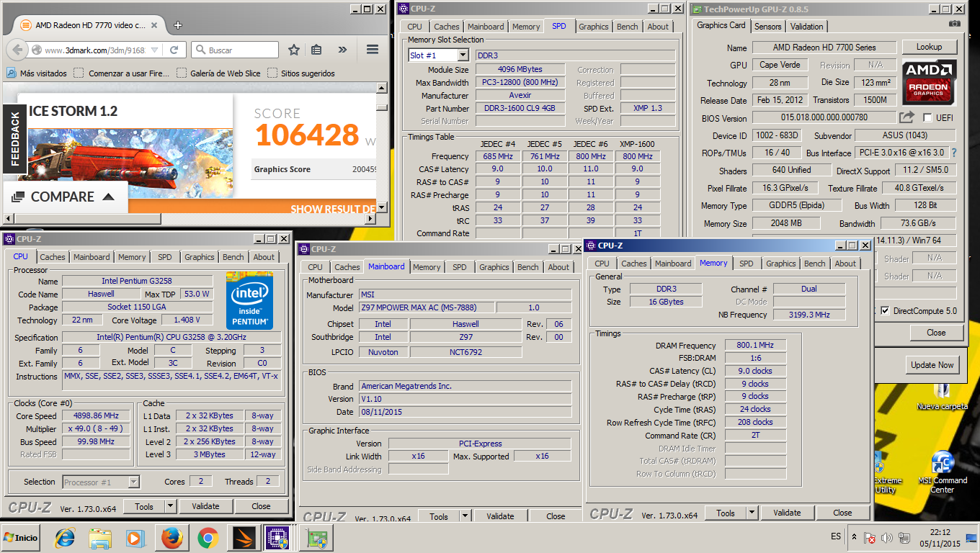Show more Firefox toolbar items chevron
This screenshot has height=553, width=980.
[x=342, y=50]
